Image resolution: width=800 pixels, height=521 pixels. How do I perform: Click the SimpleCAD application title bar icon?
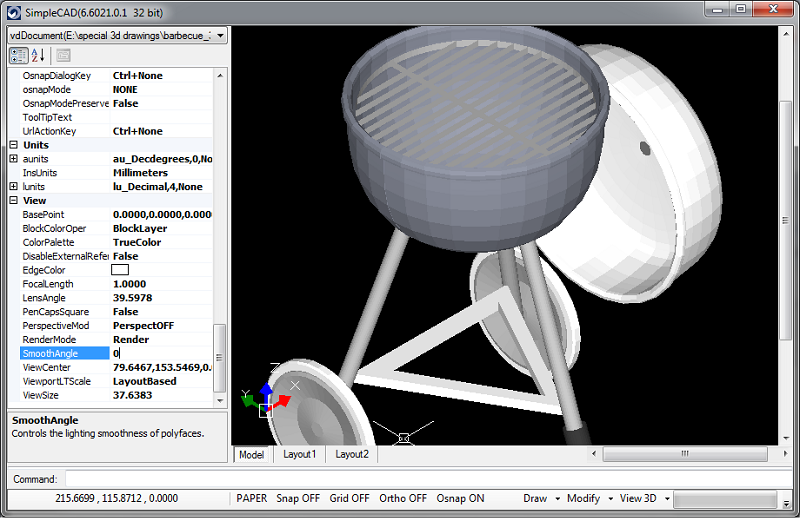(x=12, y=10)
